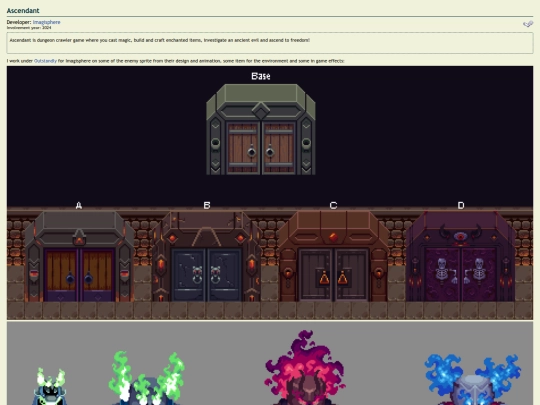Viewport: 540px width, 405px height.
Task: Click the "Involvement year: 2024" text
Action: 29,28
